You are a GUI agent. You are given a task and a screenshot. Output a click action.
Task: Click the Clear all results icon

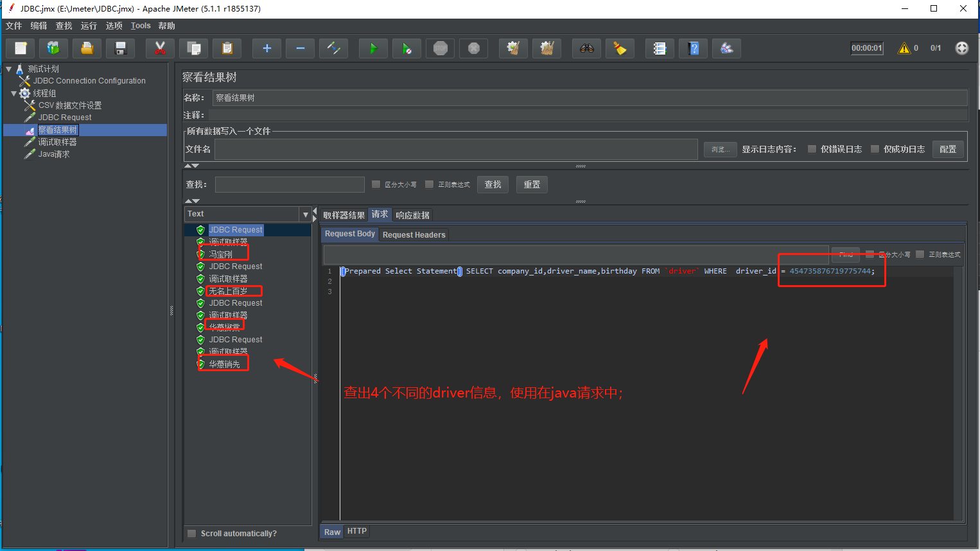547,48
